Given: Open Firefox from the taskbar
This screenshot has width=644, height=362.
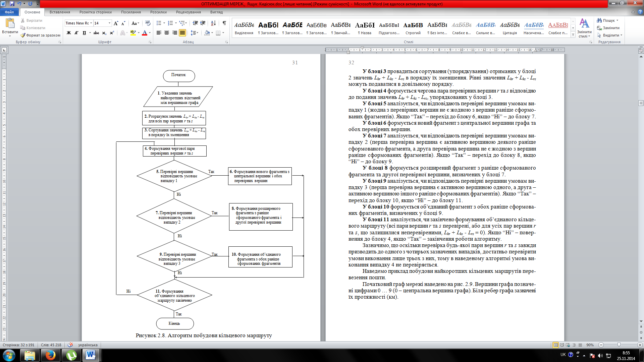Looking at the screenshot, I should click(50, 355).
